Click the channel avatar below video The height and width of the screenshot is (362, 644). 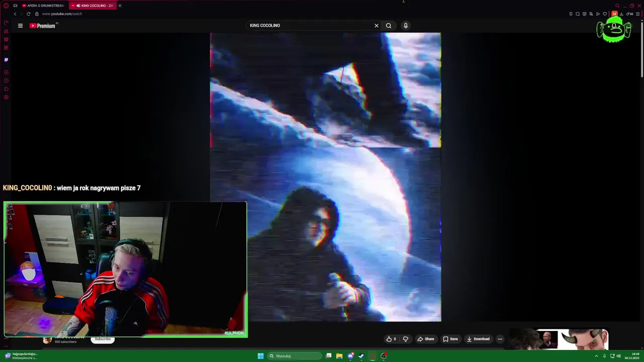coord(47,340)
